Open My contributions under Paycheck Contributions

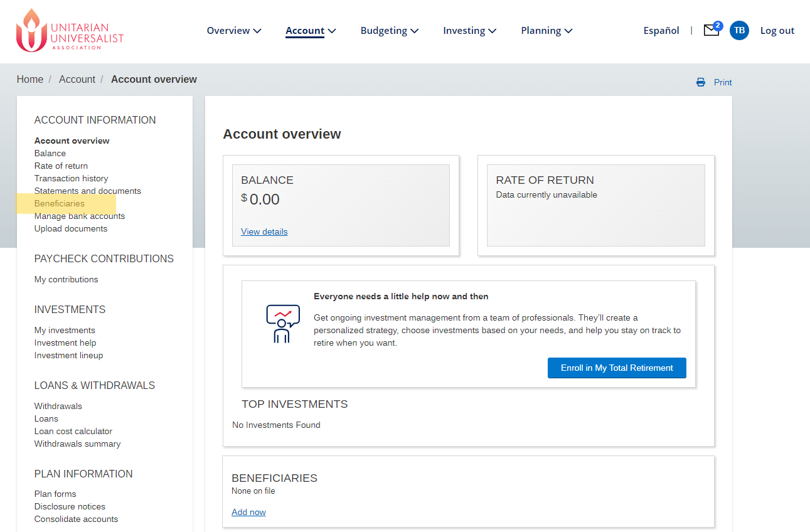(x=66, y=279)
